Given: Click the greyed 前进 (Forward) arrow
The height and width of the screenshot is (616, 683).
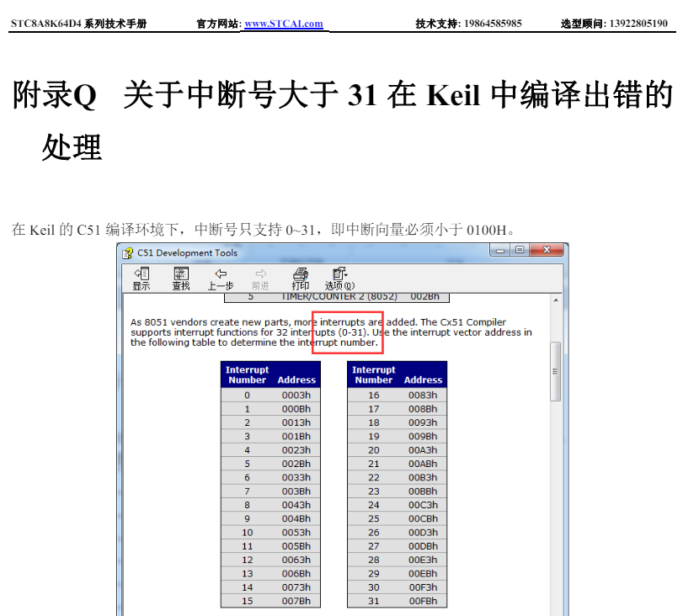Looking at the screenshot, I should pos(260,279).
